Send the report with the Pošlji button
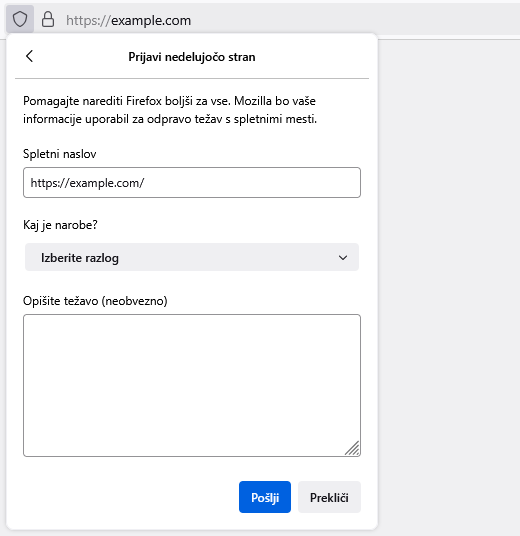Image resolution: width=520 pixels, height=536 pixels. click(265, 497)
